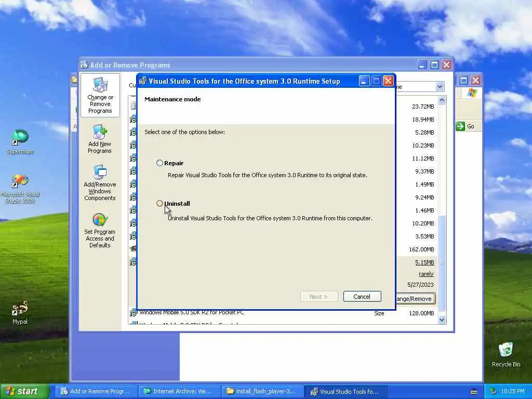Open the Recycle Bin
The image size is (532, 399).
(506, 355)
